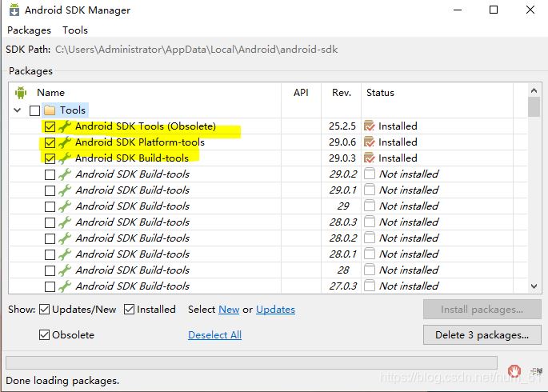The width and height of the screenshot is (548, 392).
Task: Click the wrench icon beside Android SDK Tools (Obsolete)
Action: tap(65, 126)
